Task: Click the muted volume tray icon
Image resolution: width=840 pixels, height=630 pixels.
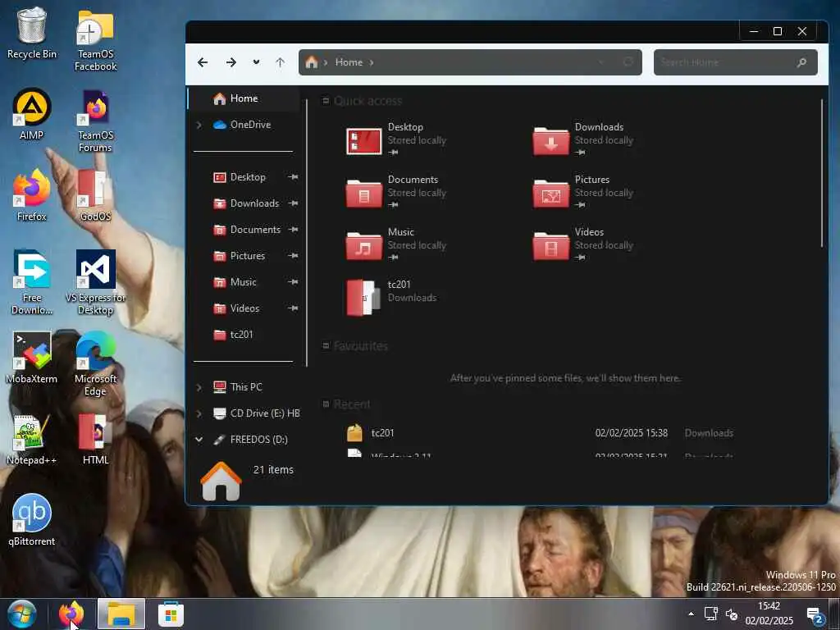Action: coord(731,614)
